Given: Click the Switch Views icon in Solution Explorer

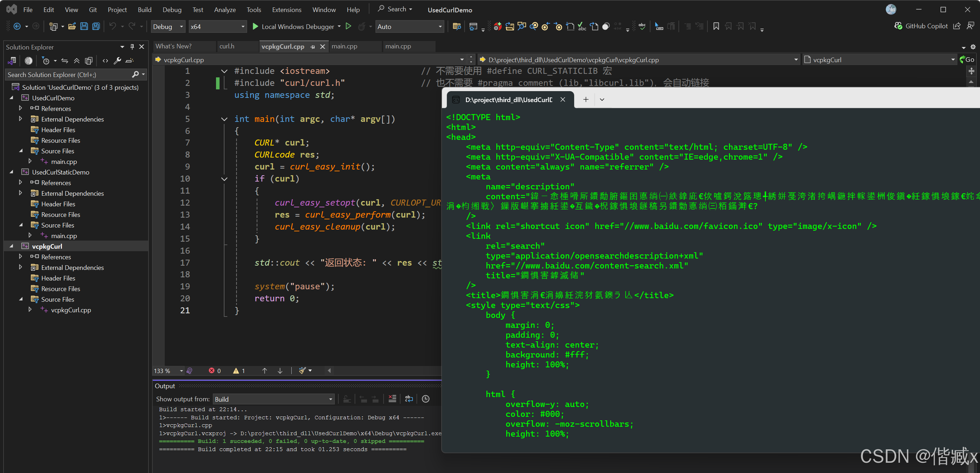Looking at the screenshot, I should (x=12, y=60).
